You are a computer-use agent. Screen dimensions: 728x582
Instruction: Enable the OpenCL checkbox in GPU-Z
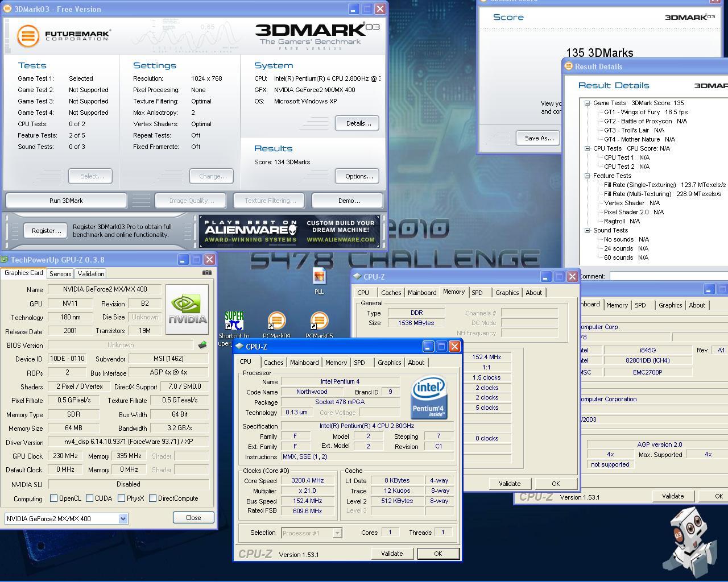tap(53, 498)
